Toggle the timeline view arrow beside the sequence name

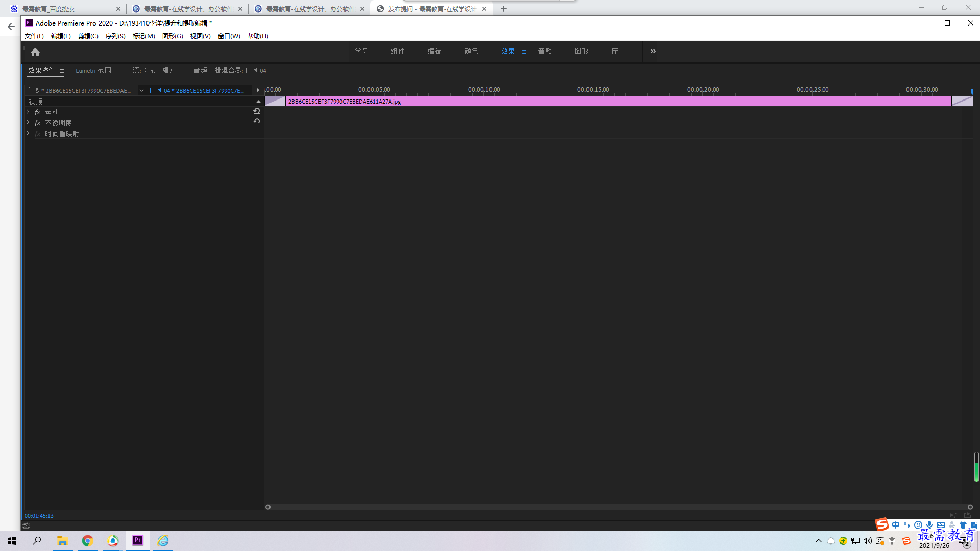[x=258, y=90]
